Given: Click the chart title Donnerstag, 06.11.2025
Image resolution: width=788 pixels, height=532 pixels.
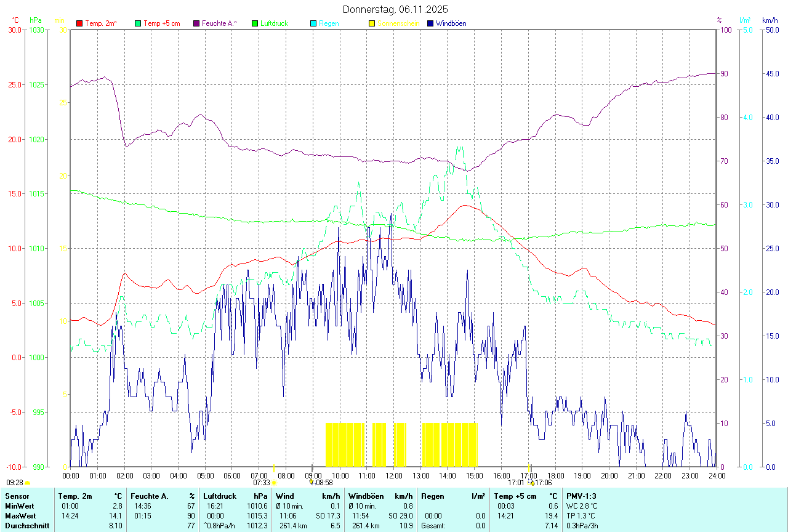Looking at the screenshot, I should point(396,9).
